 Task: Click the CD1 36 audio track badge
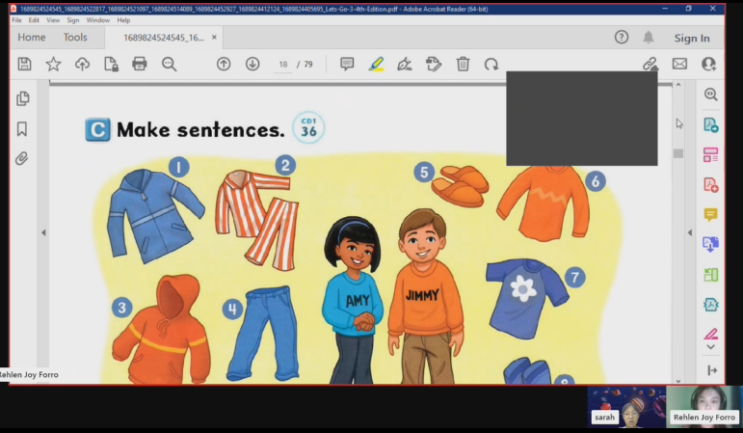pos(308,128)
